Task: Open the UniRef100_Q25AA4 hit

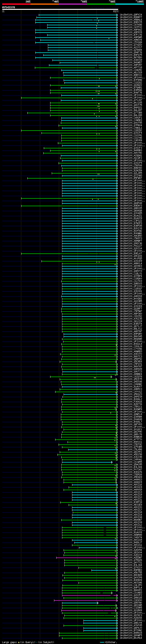Action: pos(131,50)
